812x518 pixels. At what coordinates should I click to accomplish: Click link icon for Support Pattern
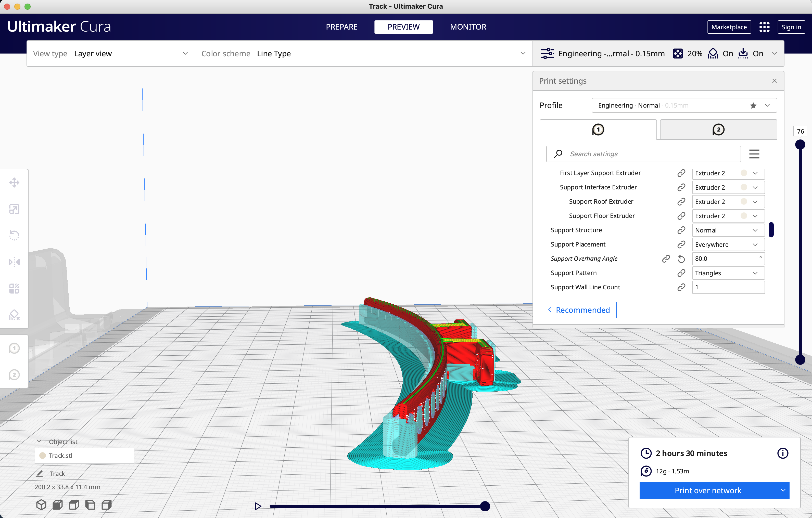tap(681, 273)
